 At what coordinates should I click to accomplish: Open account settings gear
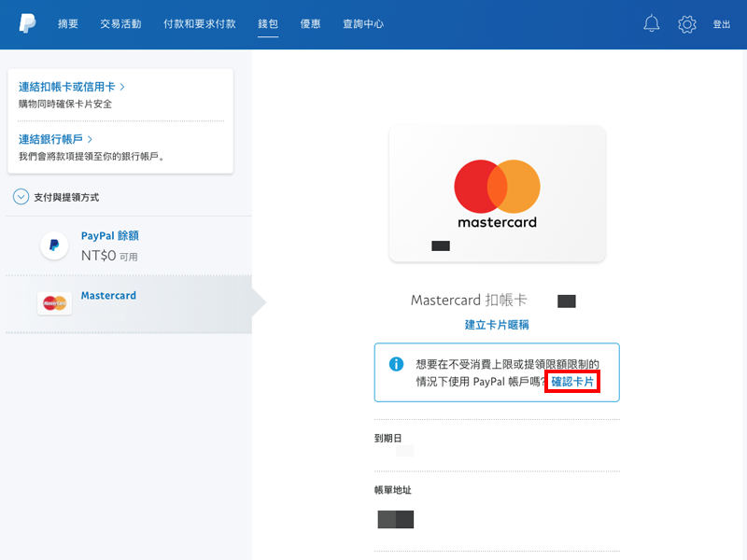click(687, 24)
